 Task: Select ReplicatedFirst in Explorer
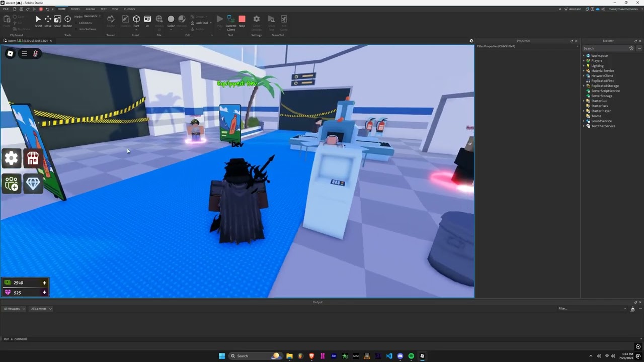tap(602, 81)
